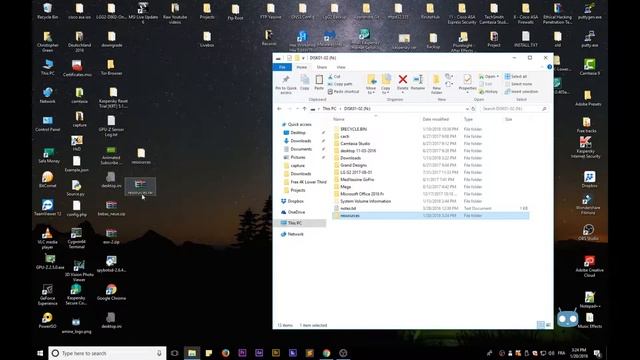Click Select none in the ribbon
The image size is (640, 360).
(x=518, y=84)
